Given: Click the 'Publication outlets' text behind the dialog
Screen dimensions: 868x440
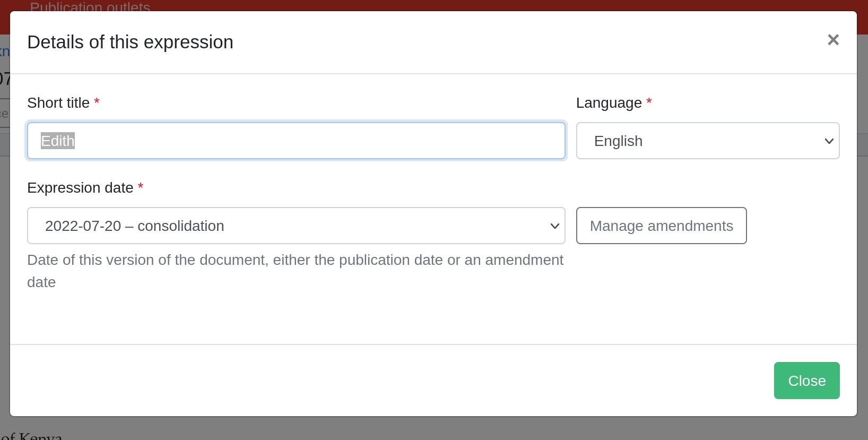Looking at the screenshot, I should [x=90, y=6].
